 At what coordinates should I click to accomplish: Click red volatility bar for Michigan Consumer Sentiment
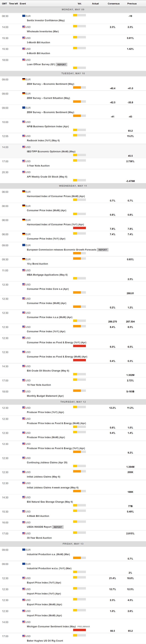[79, 630]
